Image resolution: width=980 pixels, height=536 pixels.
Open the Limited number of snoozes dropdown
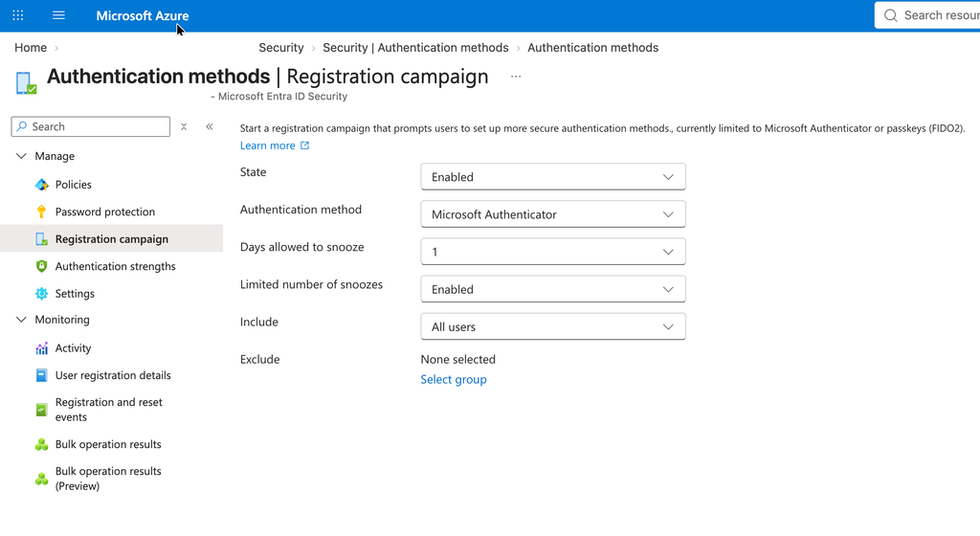tap(553, 289)
